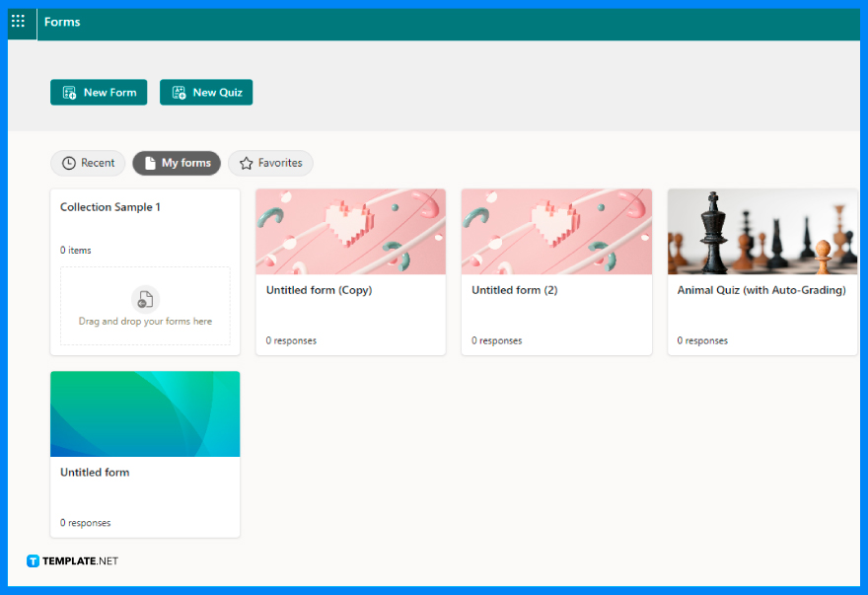Create a New Form
The height and width of the screenshot is (595, 868).
(x=99, y=92)
